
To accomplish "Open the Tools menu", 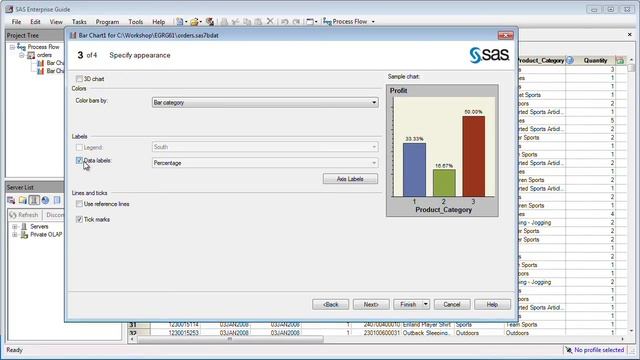I will pos(136,22).
